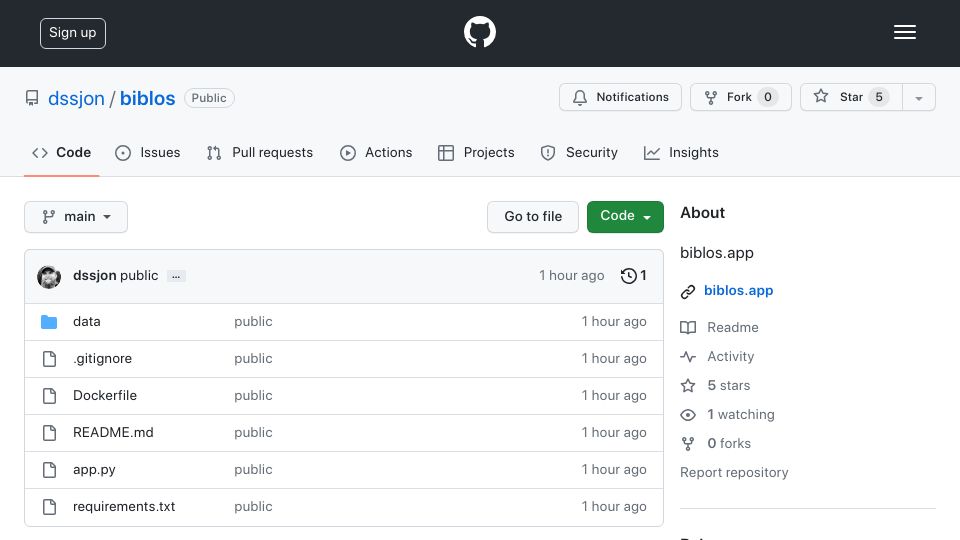Open the .gitignore file

coord(102,359)
